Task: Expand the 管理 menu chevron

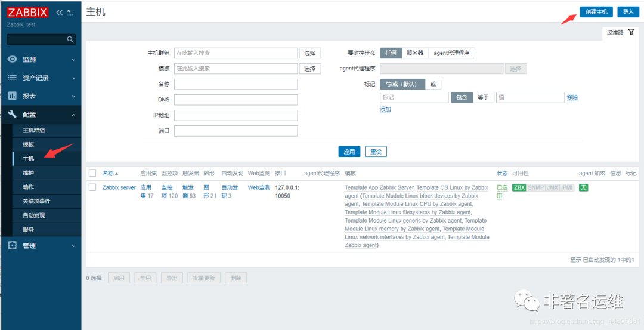Action: pyautogui.click(x=73, y=246)
